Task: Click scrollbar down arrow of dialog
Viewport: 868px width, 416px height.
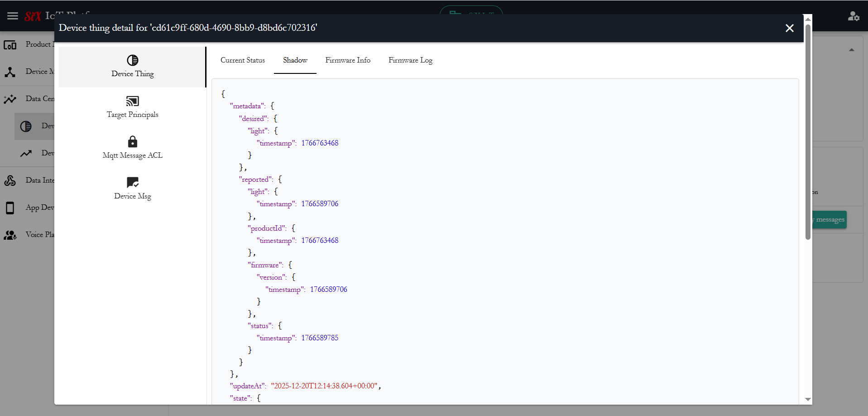Action: pos(808,399)
